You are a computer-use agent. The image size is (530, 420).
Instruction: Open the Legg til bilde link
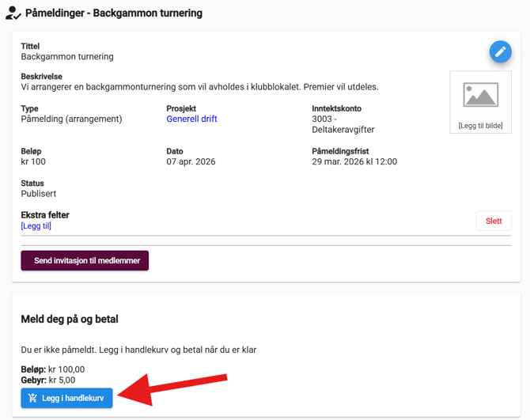[x=480, y=126]
